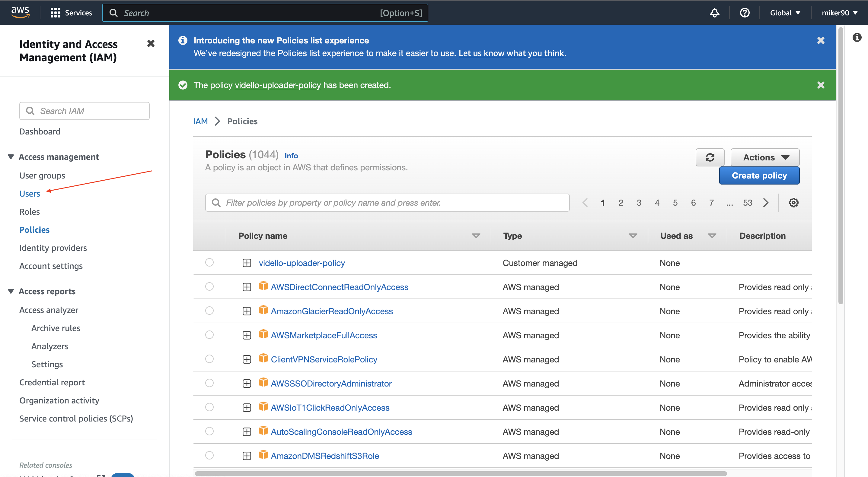Open the Info link beside Policies heading
Image resolution: width=868 pixels, height=477 pixels.
(291, 156)
